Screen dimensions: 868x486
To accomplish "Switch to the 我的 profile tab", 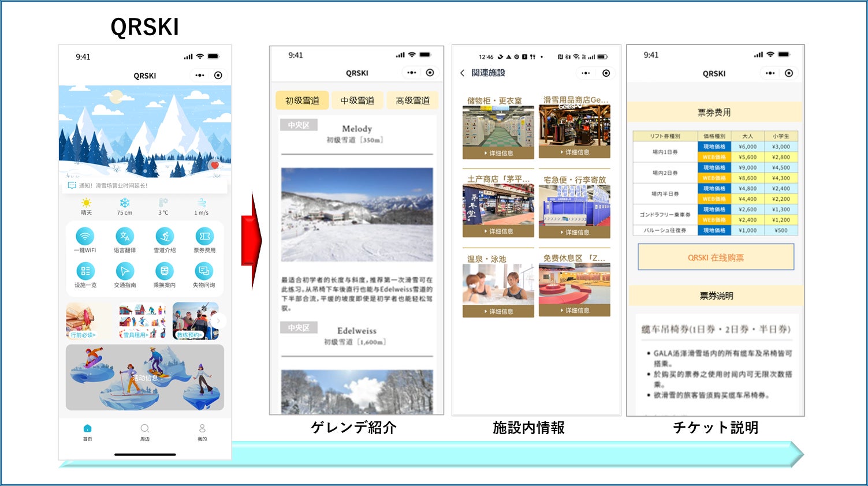I will (x=202, y=432).
